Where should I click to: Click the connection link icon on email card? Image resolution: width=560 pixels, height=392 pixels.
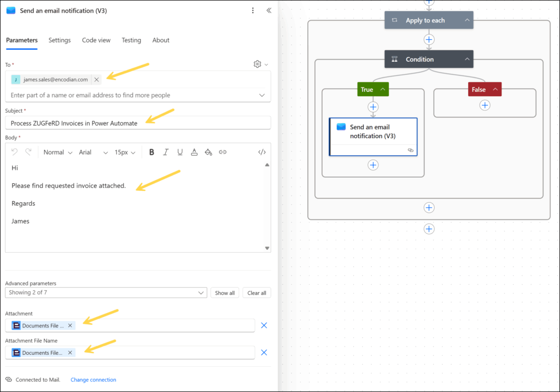coord(411,150)
